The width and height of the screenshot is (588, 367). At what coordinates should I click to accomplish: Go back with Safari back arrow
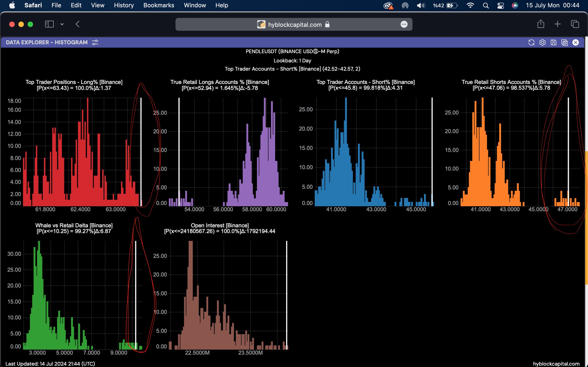tap(77, 24)
